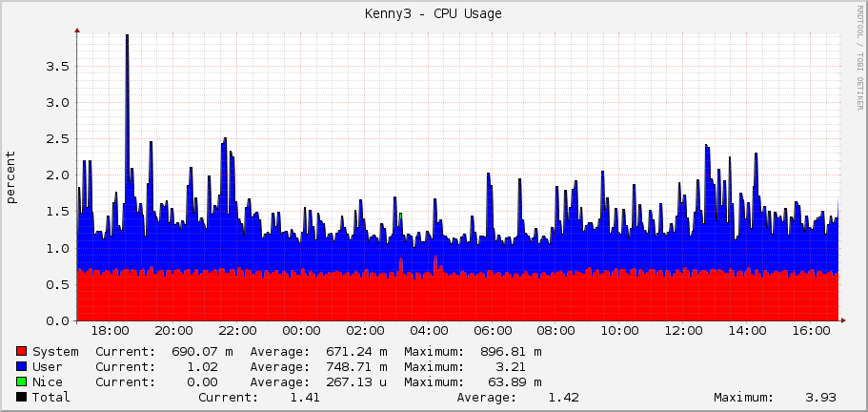Viewport: 868px width, 412px height.
Task: Click the 16:00 time axis label
Action: pyautogui.click(x=810, y=331)
